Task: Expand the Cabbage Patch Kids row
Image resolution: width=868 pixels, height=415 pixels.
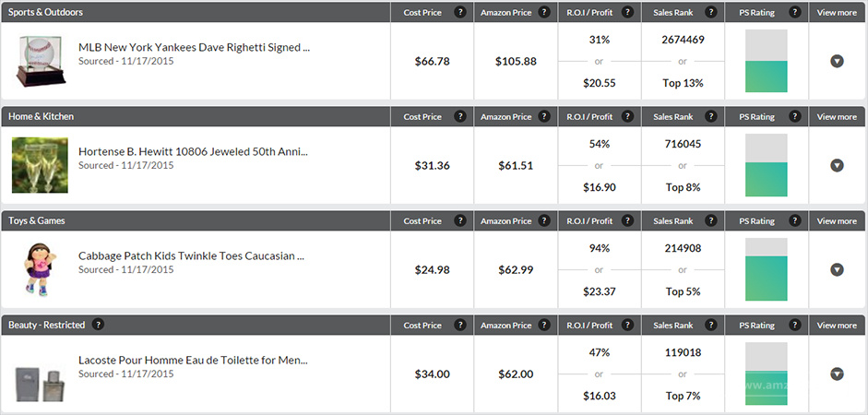Action: (x=837, y=269)
